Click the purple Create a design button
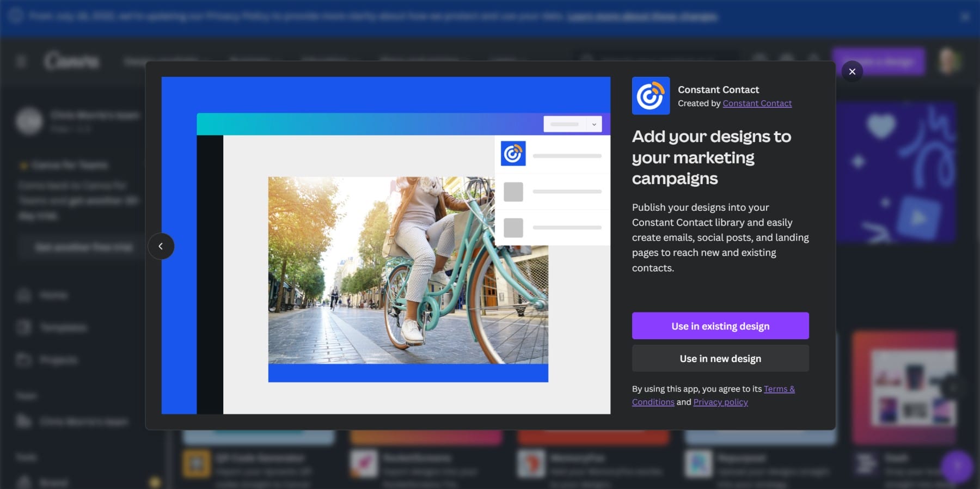This screenshot has width=980, height=489. pos(878,62)
